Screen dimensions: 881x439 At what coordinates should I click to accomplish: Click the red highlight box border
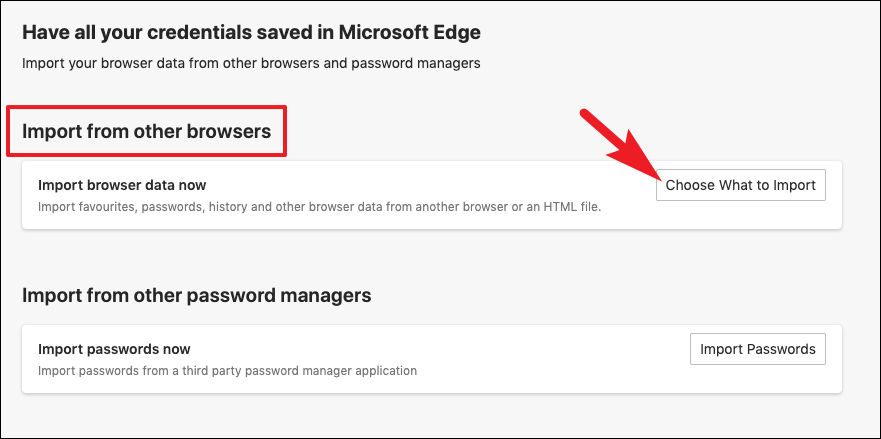tap(147, 107)
